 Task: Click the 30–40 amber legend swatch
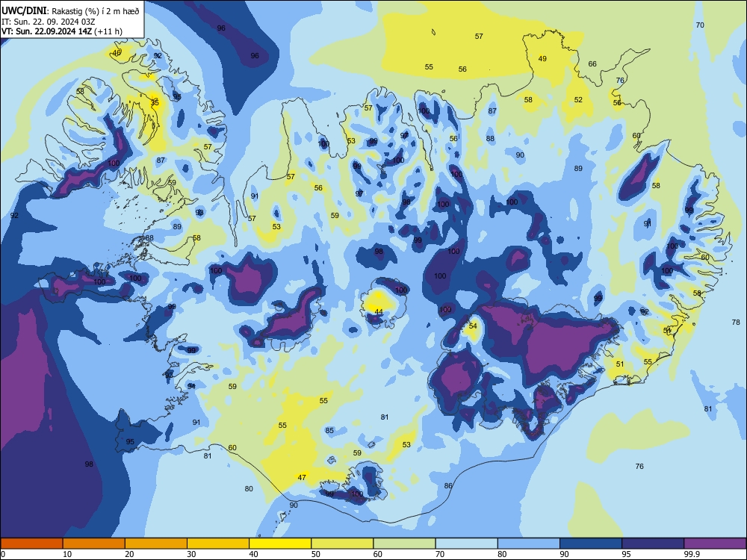coord(218,544)
